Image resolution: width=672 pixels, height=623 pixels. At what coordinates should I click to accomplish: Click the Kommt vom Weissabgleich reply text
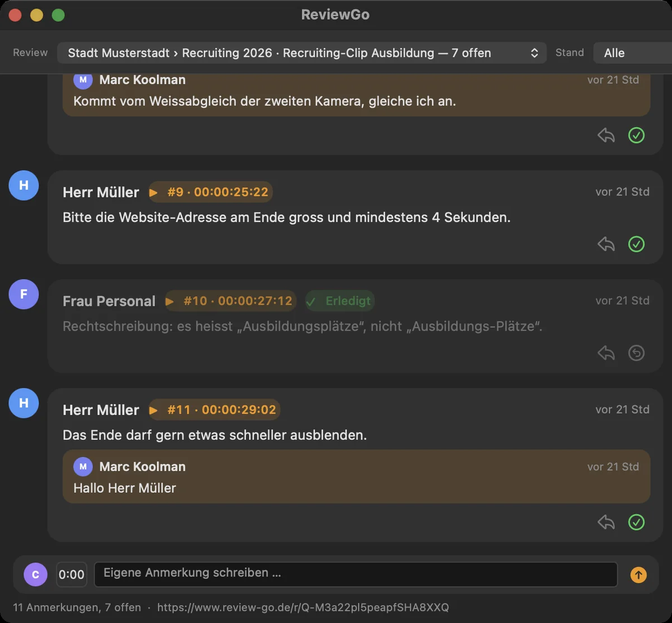[265, 102]
